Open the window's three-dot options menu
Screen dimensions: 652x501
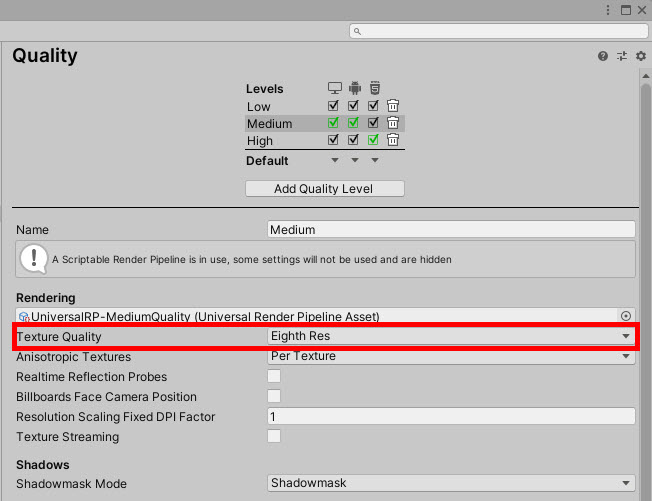[608, 10]
